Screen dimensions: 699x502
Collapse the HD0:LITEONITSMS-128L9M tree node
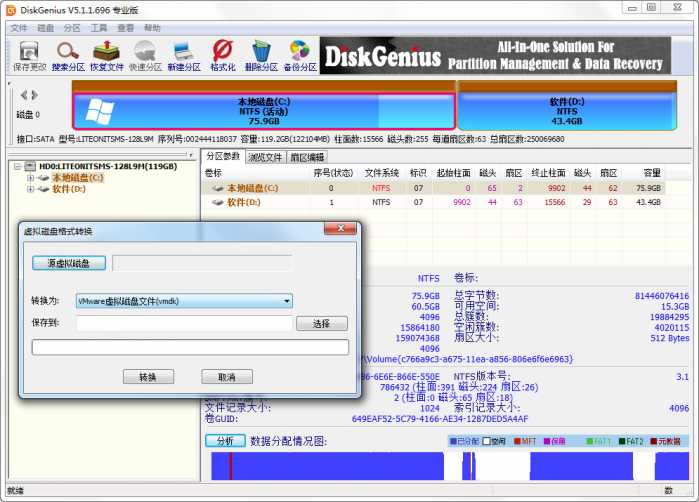pos(17,167)
